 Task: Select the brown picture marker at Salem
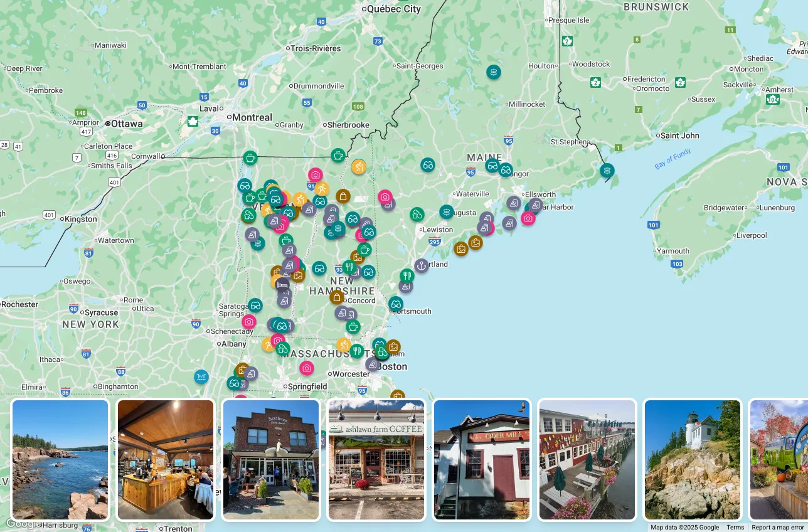[393, 346]
